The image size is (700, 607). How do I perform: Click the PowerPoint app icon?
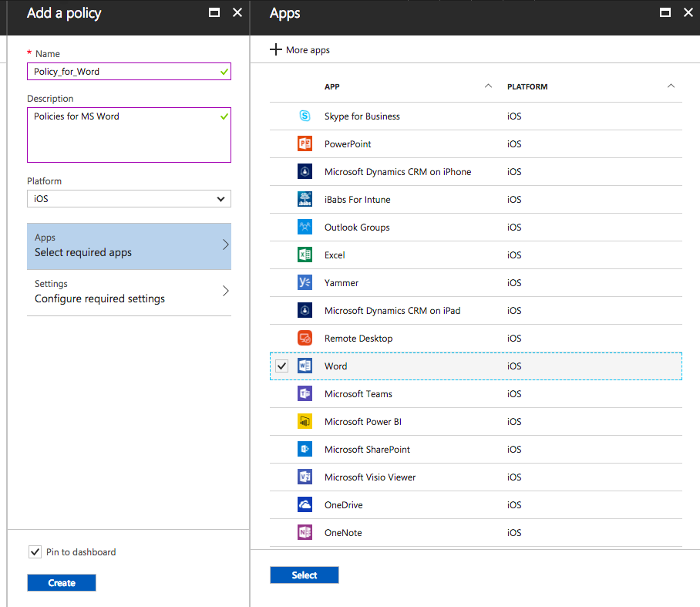pos(305,144)
